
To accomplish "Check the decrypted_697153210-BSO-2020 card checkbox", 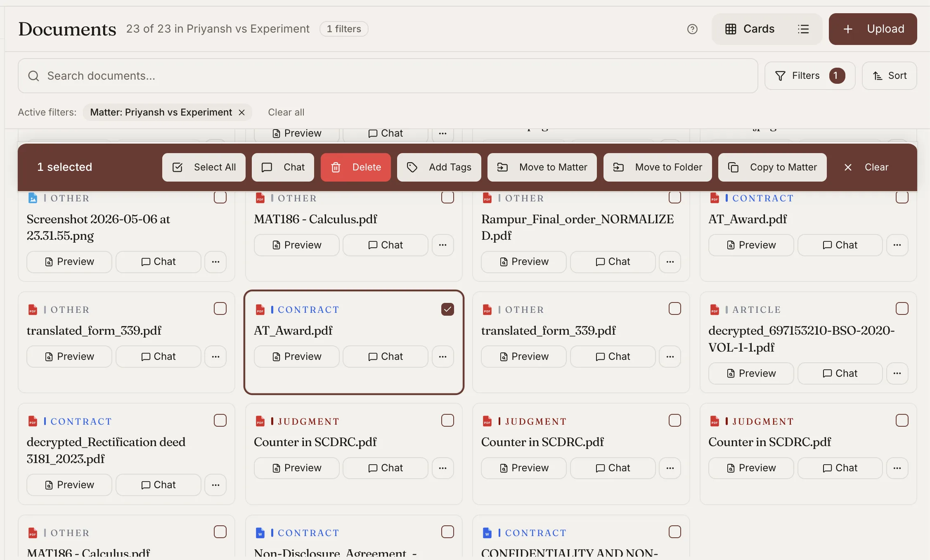I will [x=902, y=309].
